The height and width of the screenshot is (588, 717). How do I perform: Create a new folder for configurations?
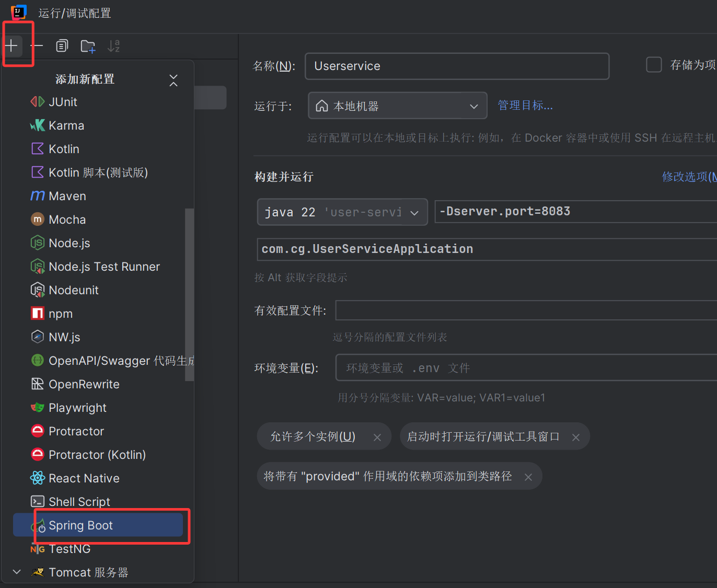tap(88, 46)
